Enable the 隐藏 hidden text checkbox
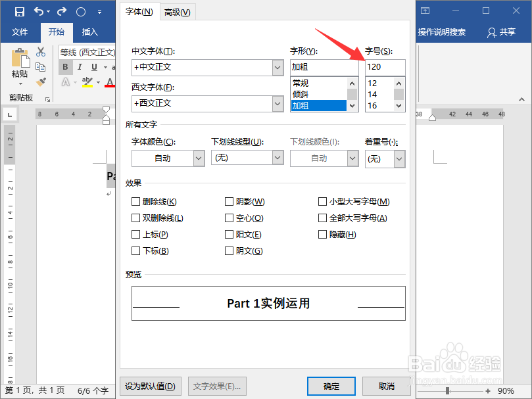This screenshot has width=532, height=399. coord(322,234)
